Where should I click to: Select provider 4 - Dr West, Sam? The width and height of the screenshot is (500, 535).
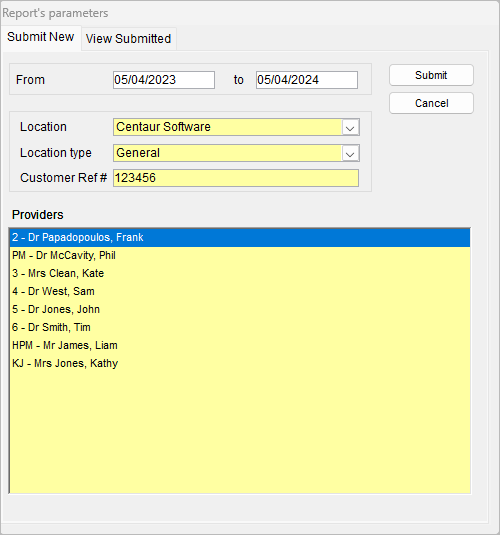pos(240,291)
